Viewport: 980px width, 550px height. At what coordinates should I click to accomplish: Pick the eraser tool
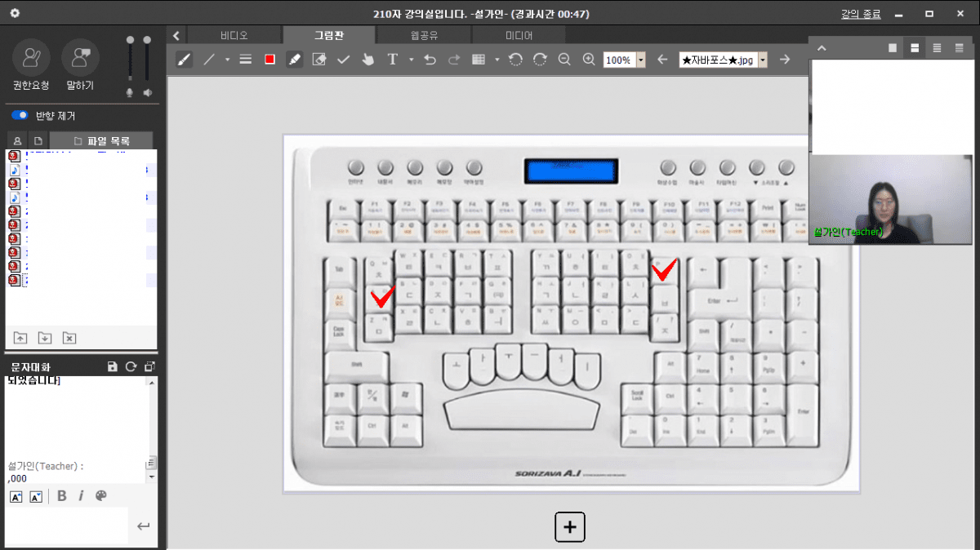[x=319, y=60]
